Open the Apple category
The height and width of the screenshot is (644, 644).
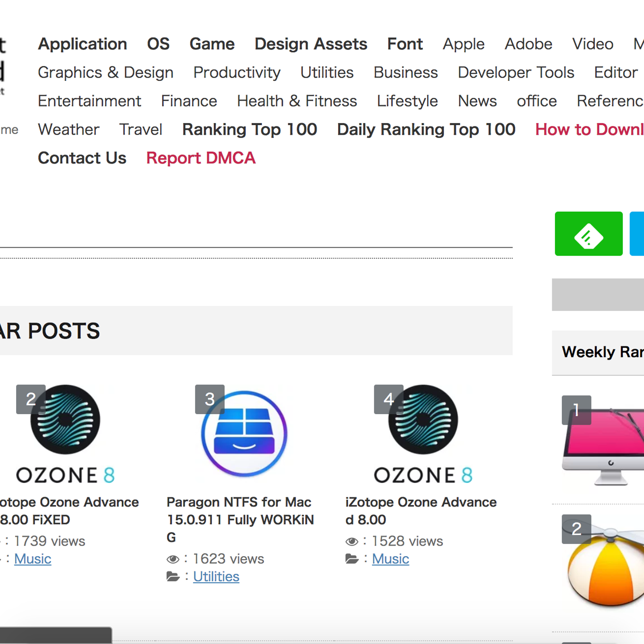coord(464,44)
